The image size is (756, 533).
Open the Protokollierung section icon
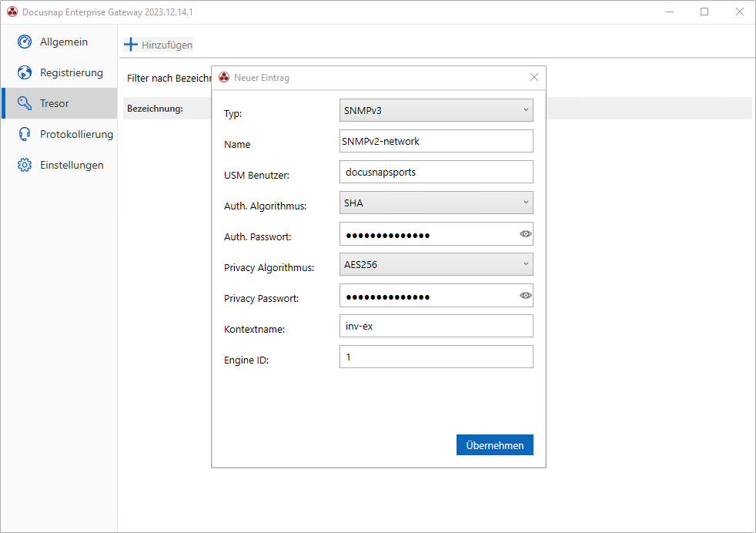[x=24, y=134]
